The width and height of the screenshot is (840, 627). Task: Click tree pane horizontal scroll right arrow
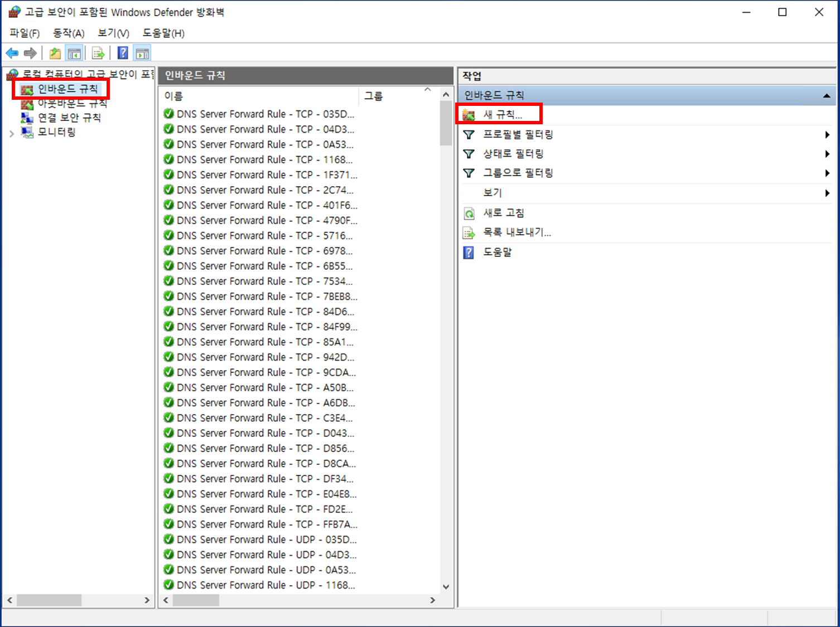pos(147,600)
